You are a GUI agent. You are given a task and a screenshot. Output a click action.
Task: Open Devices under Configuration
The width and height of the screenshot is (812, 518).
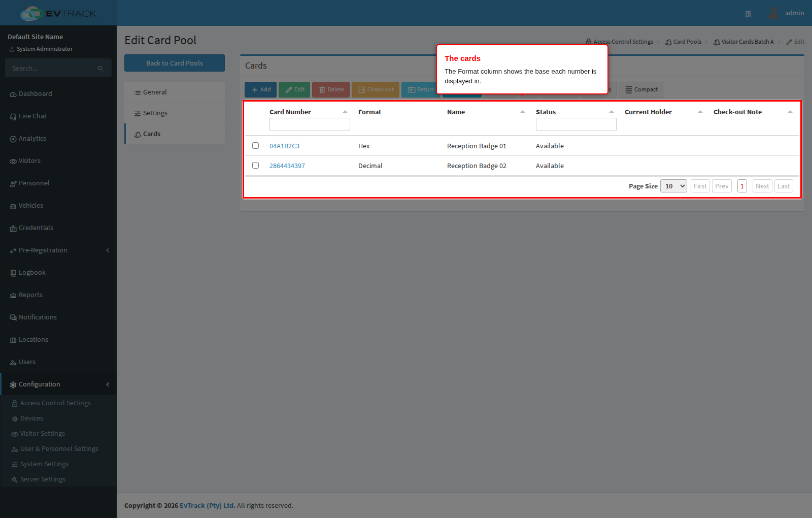[31, 418]
